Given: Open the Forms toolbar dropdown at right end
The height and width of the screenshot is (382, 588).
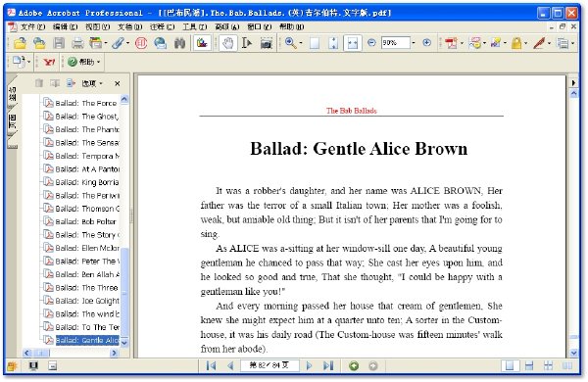Looking at the screenshot, I should click(572, 43).
